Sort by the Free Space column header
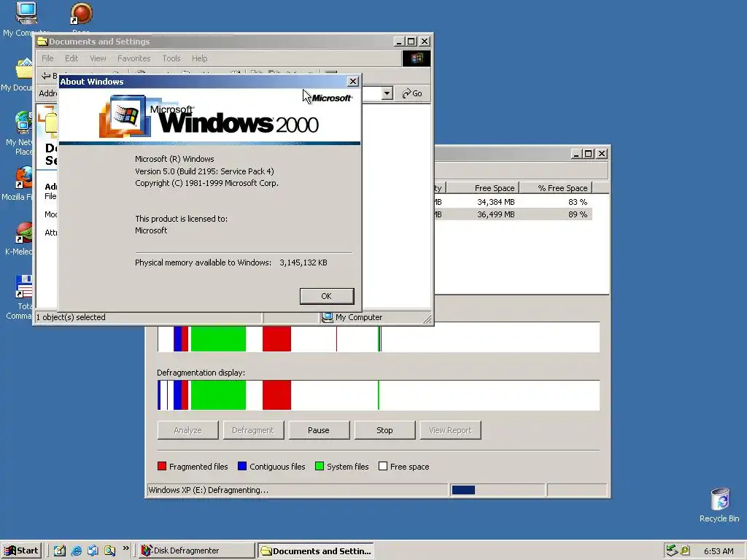 (482, 188)
